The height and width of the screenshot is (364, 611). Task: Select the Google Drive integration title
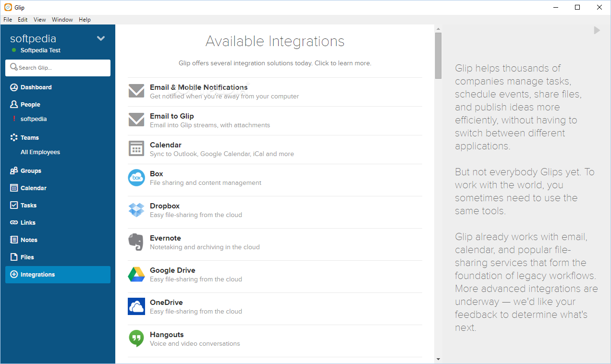tap(172, 270)
